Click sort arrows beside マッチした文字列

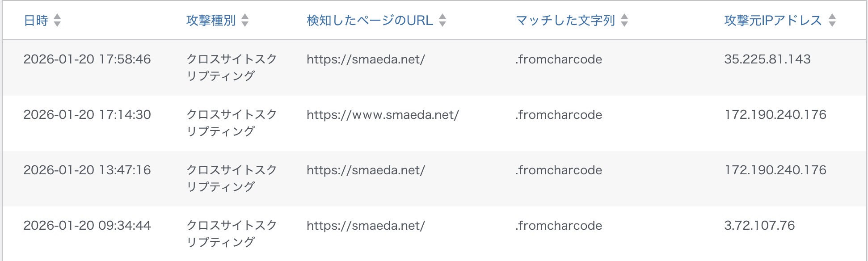624,21
